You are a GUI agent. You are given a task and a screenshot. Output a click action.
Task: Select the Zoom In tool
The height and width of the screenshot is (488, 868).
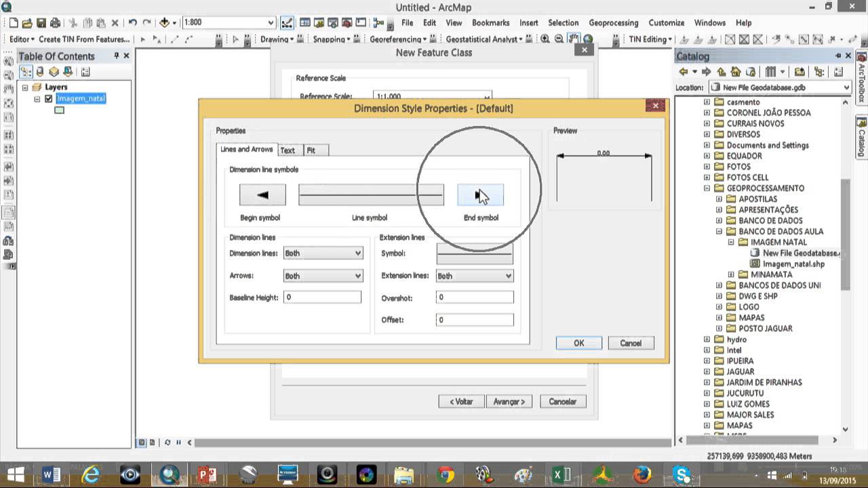coord(545,39)
